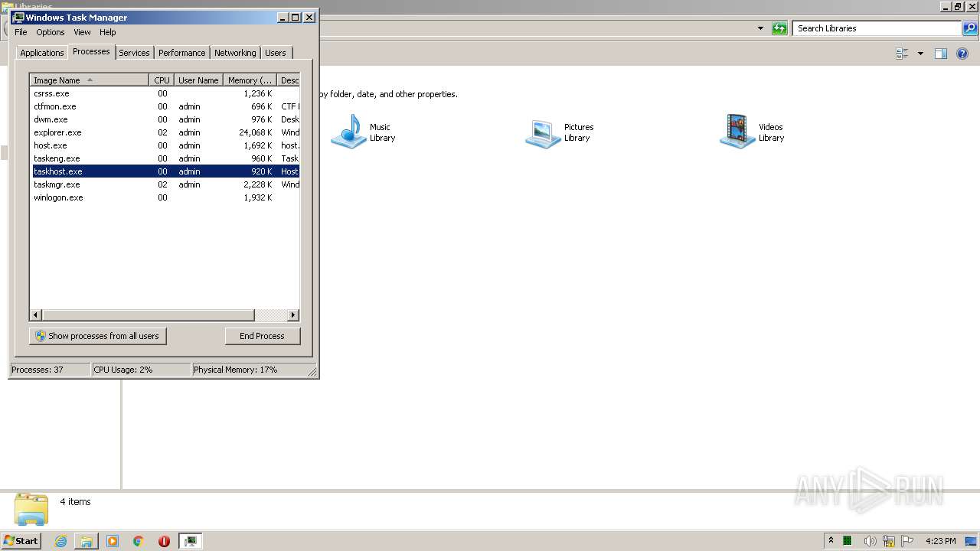This screenshot has width=980, height=551.
Task: Select the csrss.exe process row
Action: [x=165, y=93]
